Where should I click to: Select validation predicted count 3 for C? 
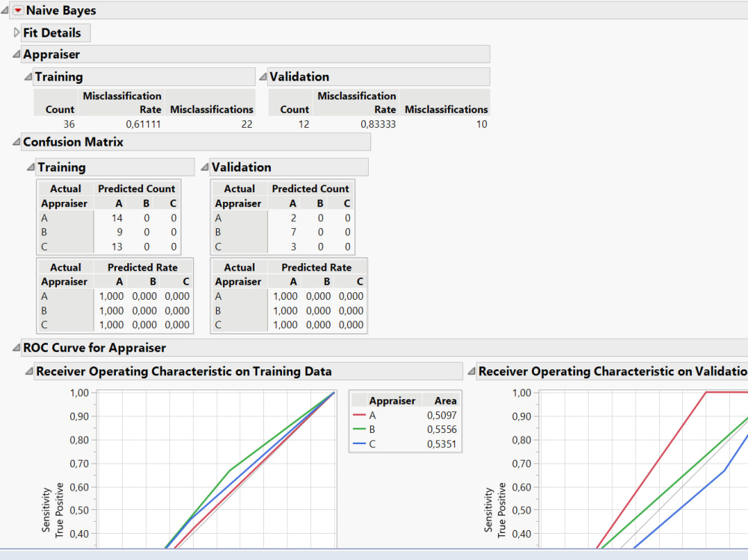(293, 247)
